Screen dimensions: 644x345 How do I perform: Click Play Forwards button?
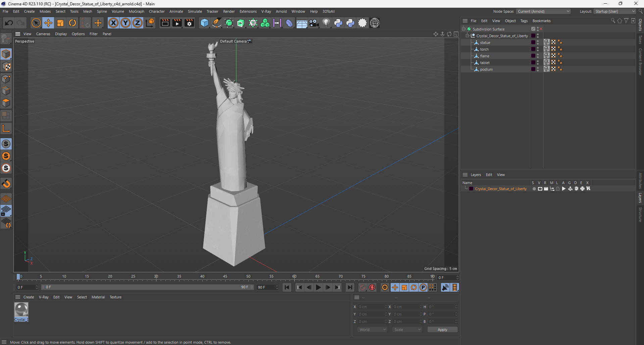(318, 287)
